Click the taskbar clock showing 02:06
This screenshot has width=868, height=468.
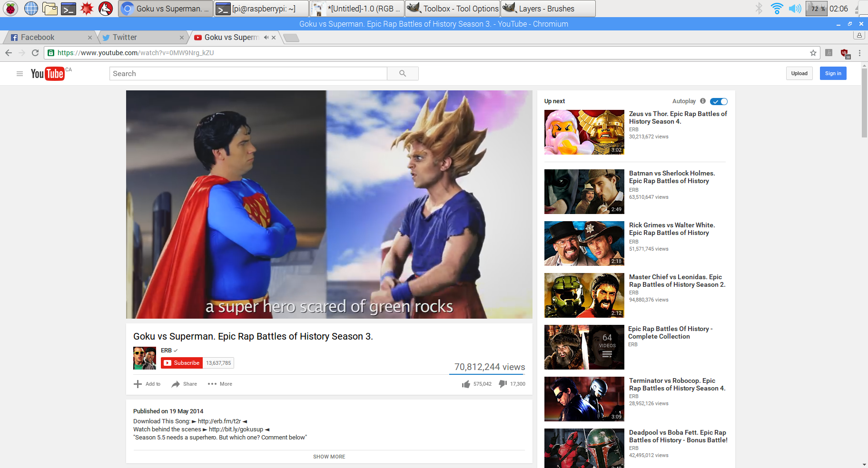click(x=838, y=9)
